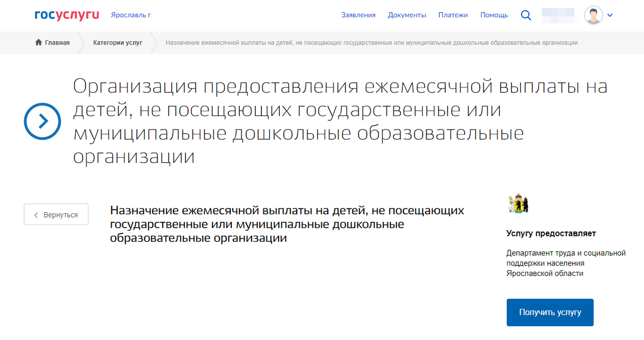The image size is (644, 340).
Task: Click the Yaroslavl region coat of arms
Action: click(x=518, y=204)
